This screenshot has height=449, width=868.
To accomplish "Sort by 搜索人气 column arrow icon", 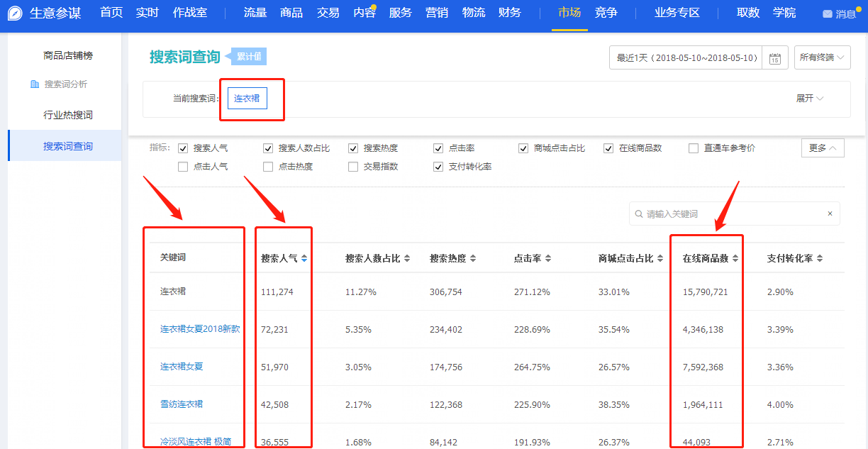I will (x=304, y=259).
